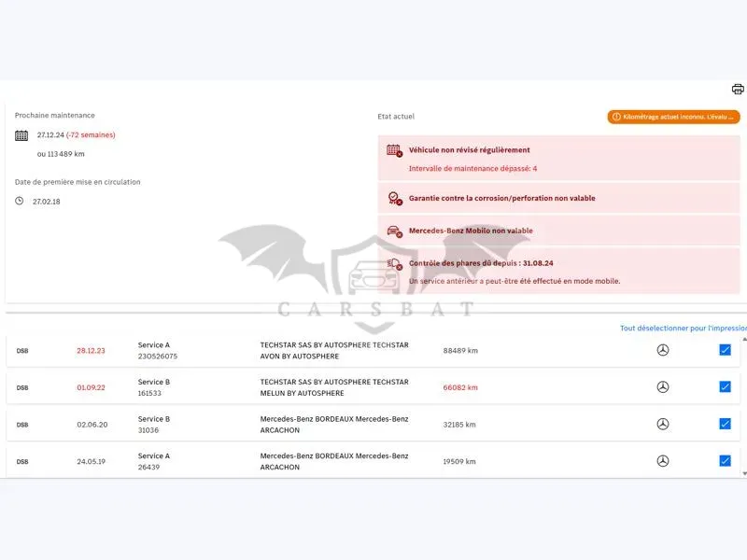Click the Etat actuel label
The image size is (747, 560).
pyautogui.click(x=396, y=117)
